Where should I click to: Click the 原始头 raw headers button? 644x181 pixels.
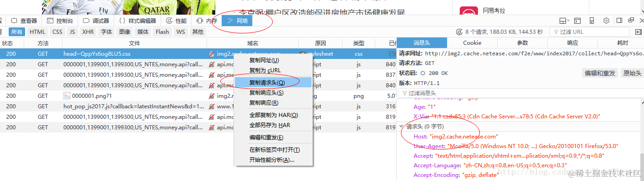point(632,73)
